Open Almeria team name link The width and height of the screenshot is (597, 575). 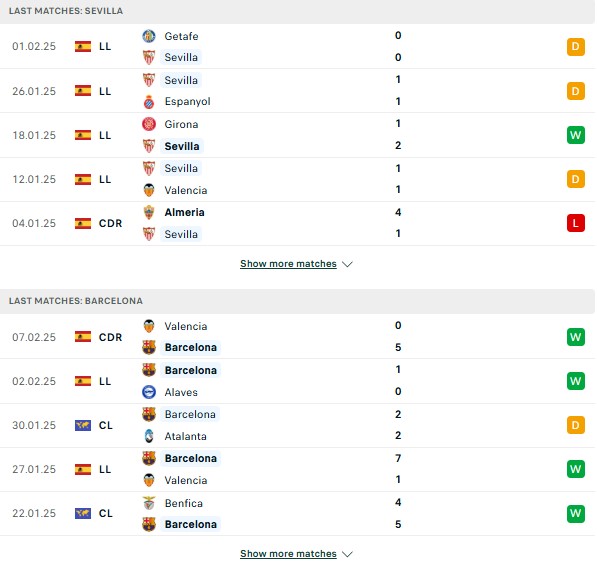click(184, 212)
